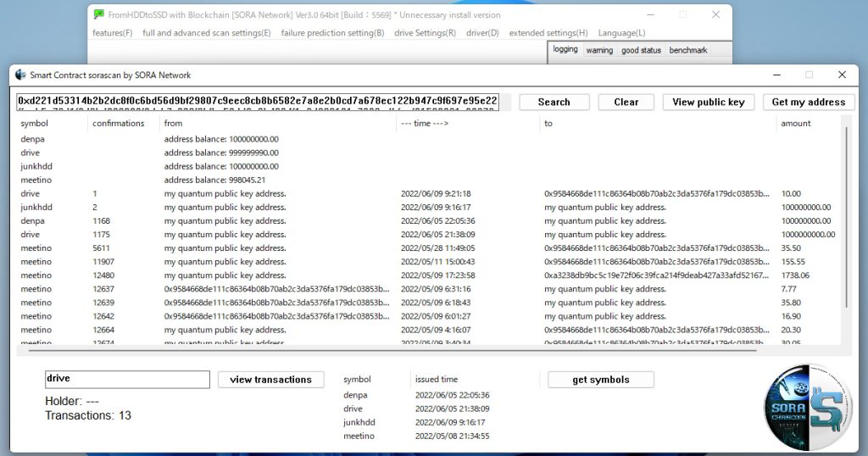Open full and advanced scan settings menu

pos(207,33)
